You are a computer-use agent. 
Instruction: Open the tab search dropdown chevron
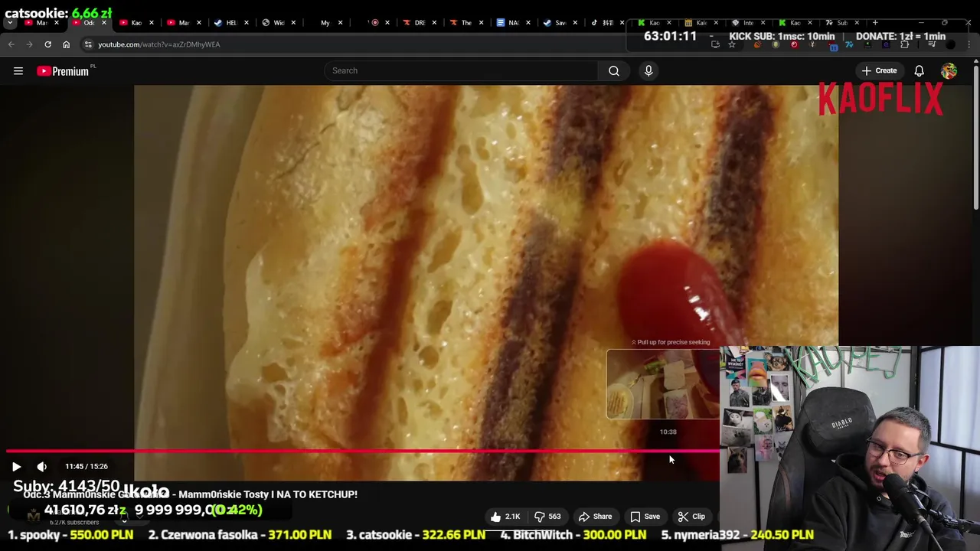click(x=10, y=23)
